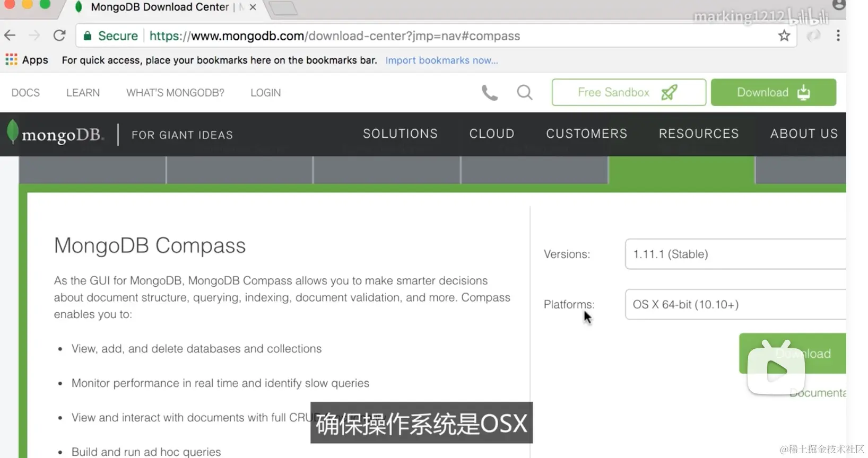Download Compass with the green Download button
Screen dimensions: 868x458
793,354
